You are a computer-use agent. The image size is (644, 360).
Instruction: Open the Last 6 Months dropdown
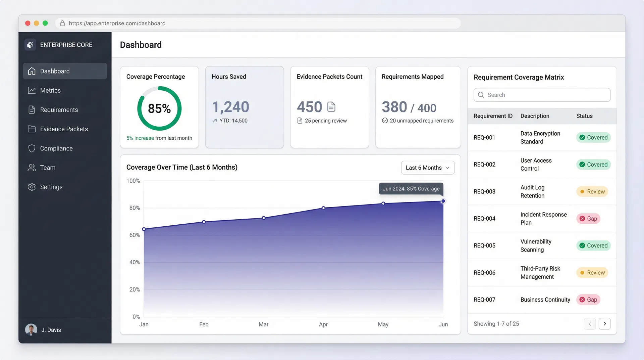(428, 168)
